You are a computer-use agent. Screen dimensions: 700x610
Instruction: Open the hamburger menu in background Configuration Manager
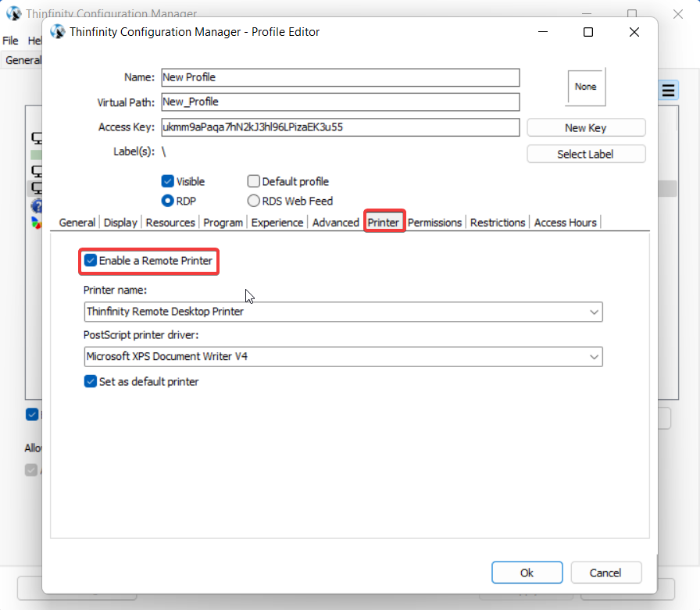(x=668, y=91)
